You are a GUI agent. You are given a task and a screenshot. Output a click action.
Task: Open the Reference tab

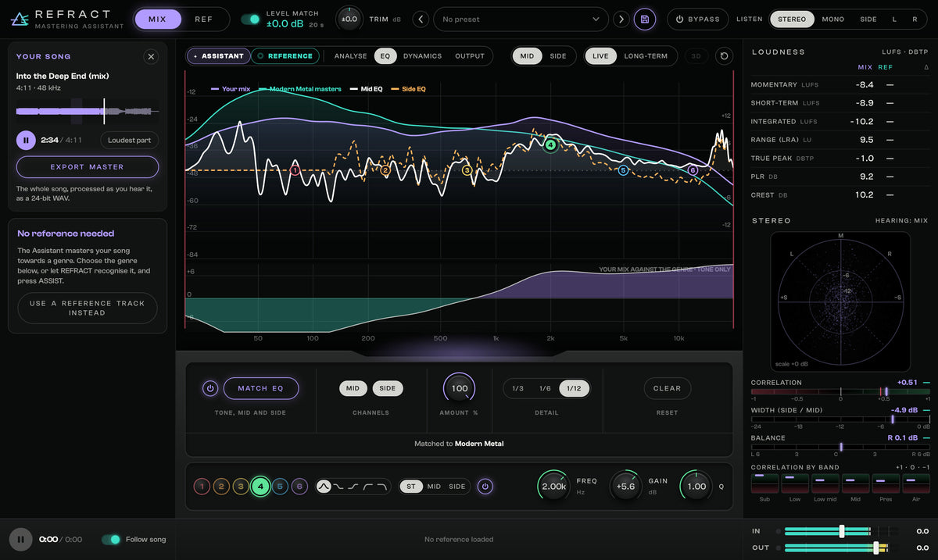286,56
